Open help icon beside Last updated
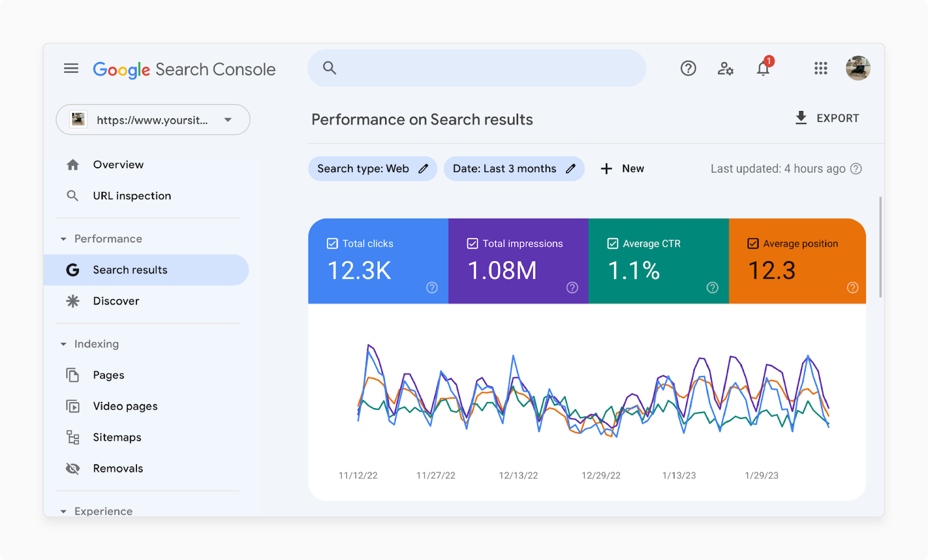Image resolution: width=928 pixels, height=560 pixels. click(856, 169)
